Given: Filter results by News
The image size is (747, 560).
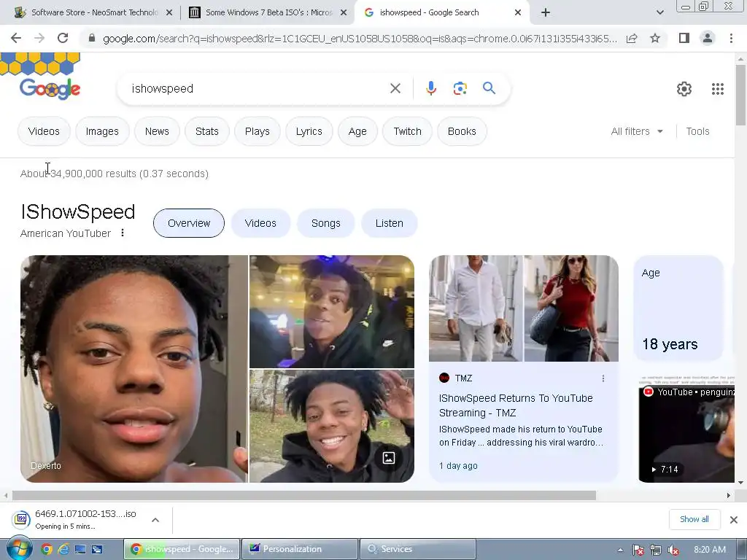Looking at the screenshot, I should point(157,131).
